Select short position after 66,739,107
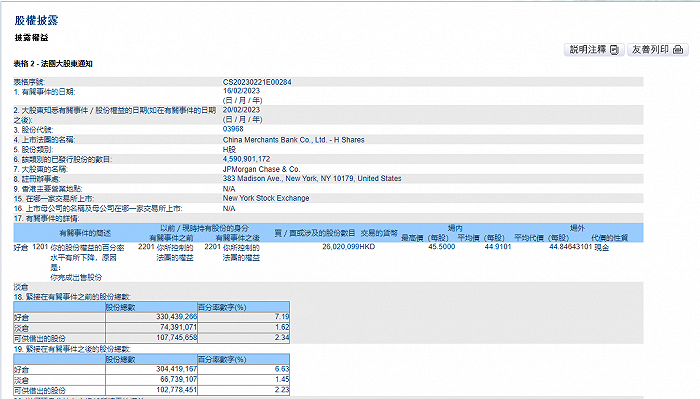Screen dimensions: 700x399 click(x=179, y=379)
